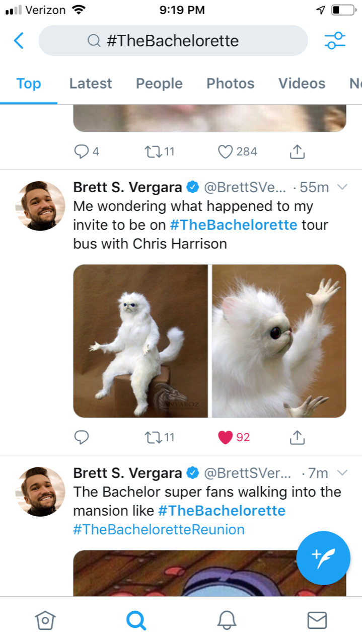This screenshot has height=644, width=362.
Task: Tap the bottom search magnifier icon
Action: pyautogui.click(x=136, y=620)
